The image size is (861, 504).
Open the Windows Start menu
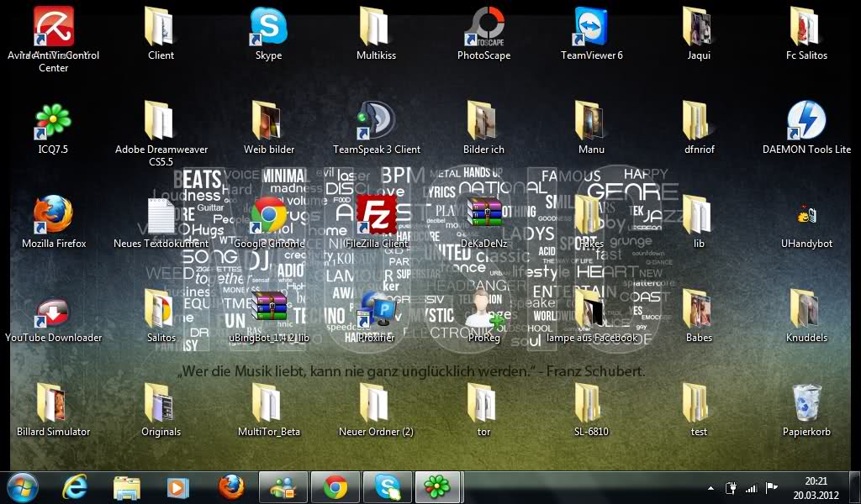(22, 487)
